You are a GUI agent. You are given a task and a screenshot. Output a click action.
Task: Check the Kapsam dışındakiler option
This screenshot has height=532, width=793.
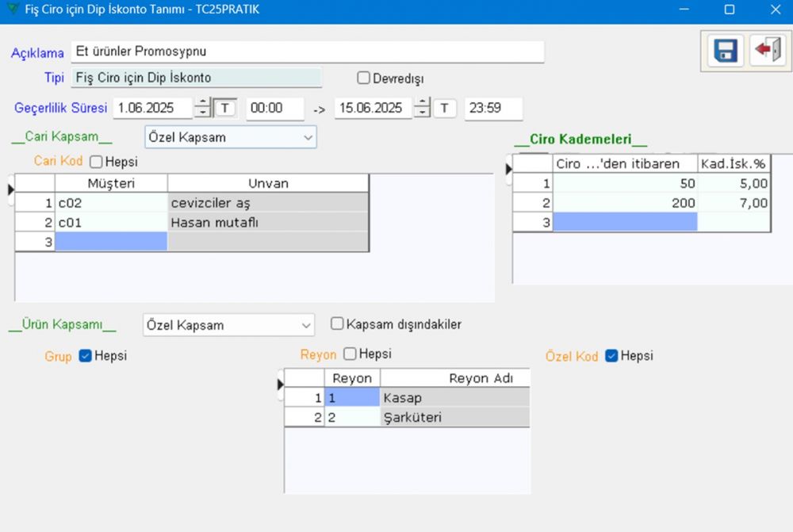point(337,323)
